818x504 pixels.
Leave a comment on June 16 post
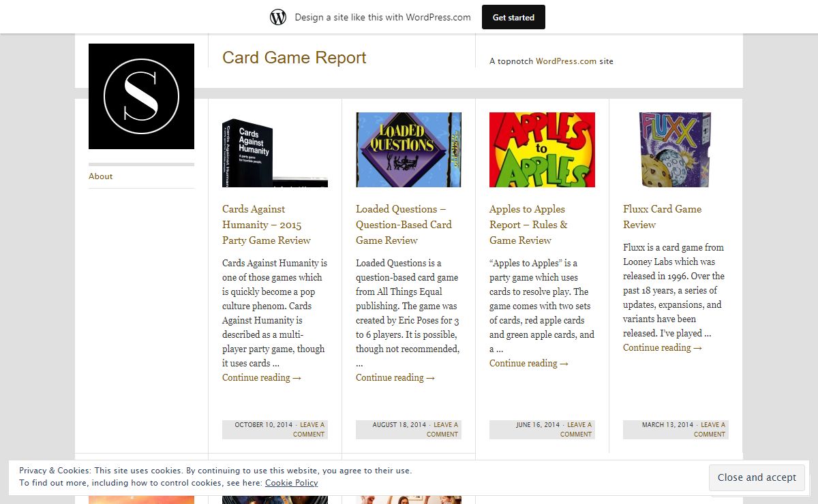click(x=577, y=429)
